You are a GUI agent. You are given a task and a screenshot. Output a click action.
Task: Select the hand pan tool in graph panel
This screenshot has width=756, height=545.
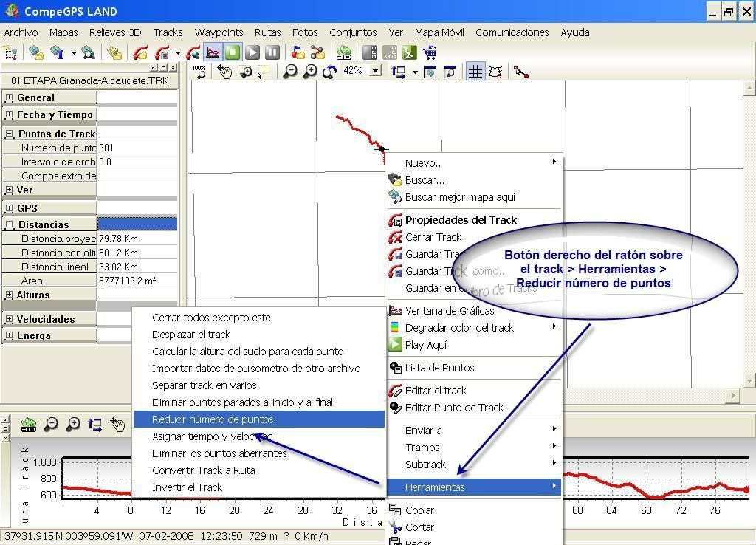click(x=117, y=425)
